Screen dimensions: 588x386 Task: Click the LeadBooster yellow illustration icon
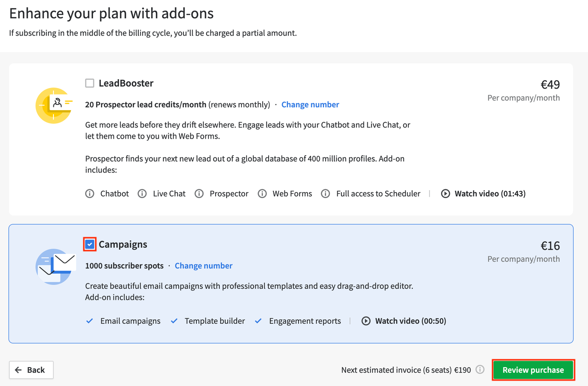pos(54,105)
